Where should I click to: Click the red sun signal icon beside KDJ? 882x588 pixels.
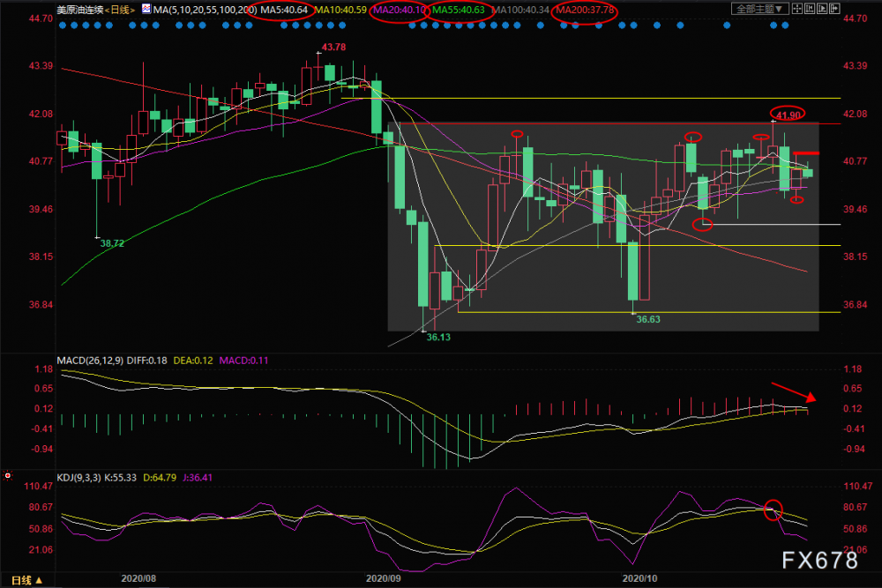click(8, 475)
